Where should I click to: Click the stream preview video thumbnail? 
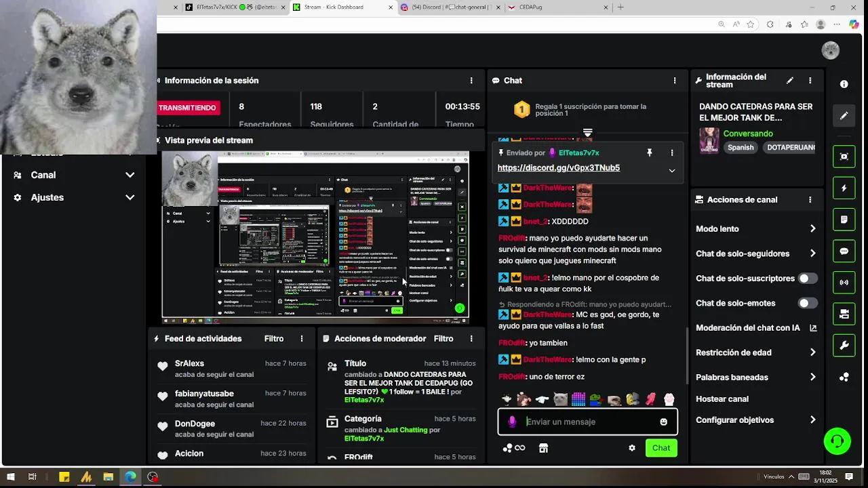[x=315, y=238]
